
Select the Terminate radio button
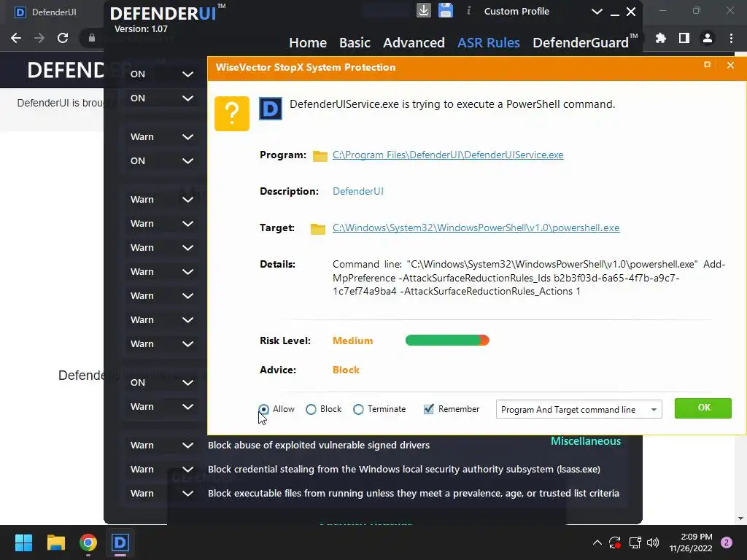358,410
